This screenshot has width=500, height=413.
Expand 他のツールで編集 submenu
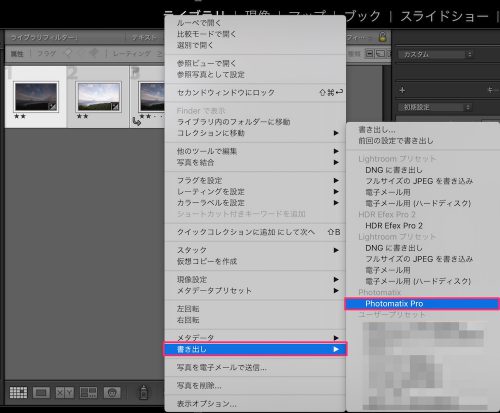[255, 151]
